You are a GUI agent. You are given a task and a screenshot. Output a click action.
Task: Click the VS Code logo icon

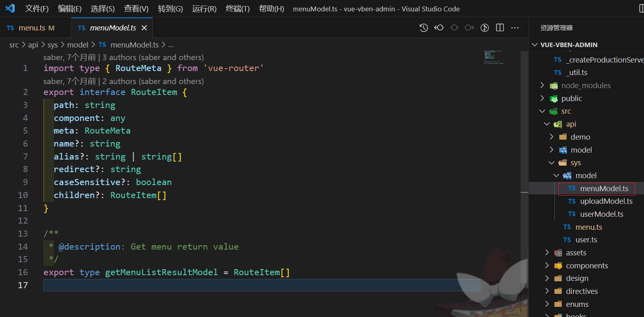click(x=10, y=8)
